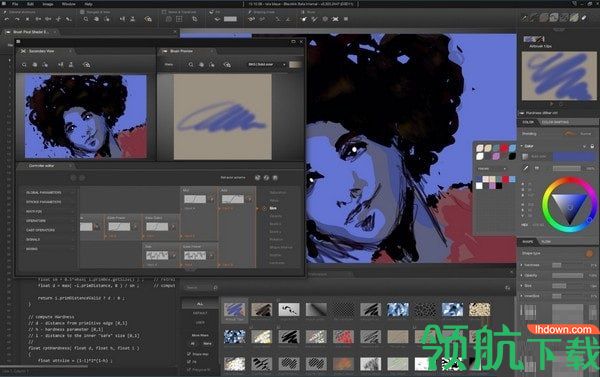600x377 pixels.
Task: Click the None filter button
Action: coord(207,344)
